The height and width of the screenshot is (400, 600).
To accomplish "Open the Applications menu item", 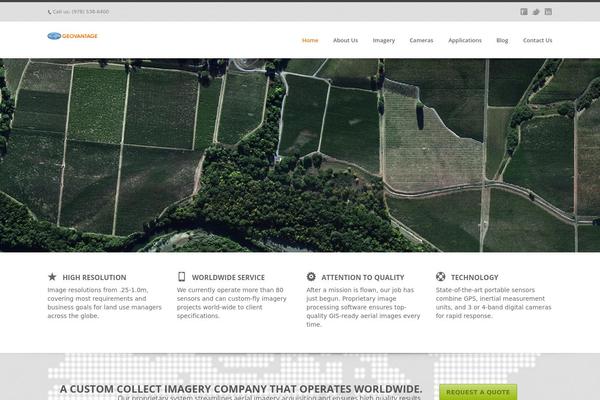I will [x=465, y=40].
